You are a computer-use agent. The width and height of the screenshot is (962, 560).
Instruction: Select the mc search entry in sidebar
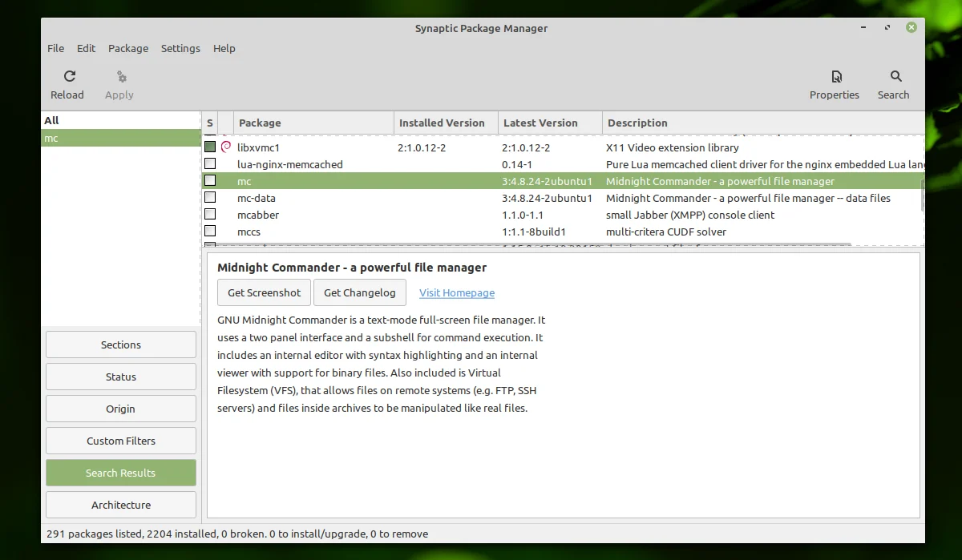tap(120, 138)
